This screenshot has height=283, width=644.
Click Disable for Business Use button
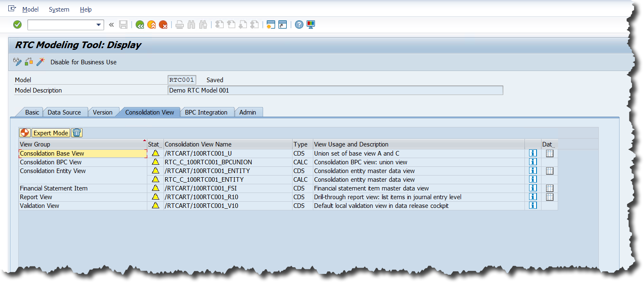click(x=83, y=62)
